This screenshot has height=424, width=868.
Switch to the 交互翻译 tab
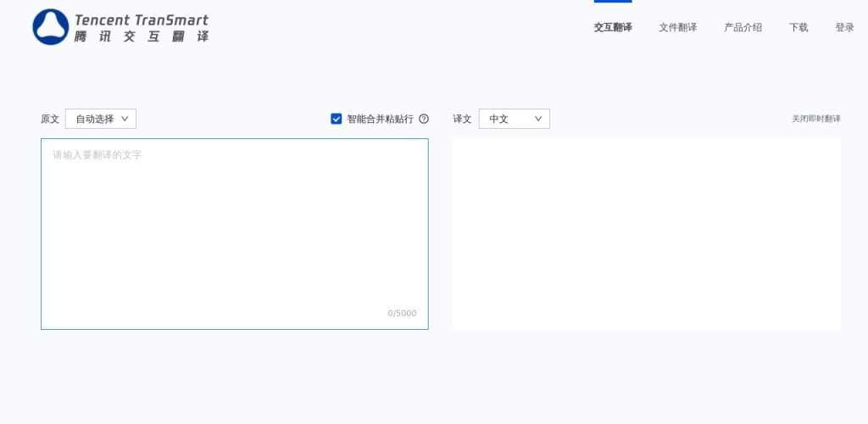tap(612, 27)
